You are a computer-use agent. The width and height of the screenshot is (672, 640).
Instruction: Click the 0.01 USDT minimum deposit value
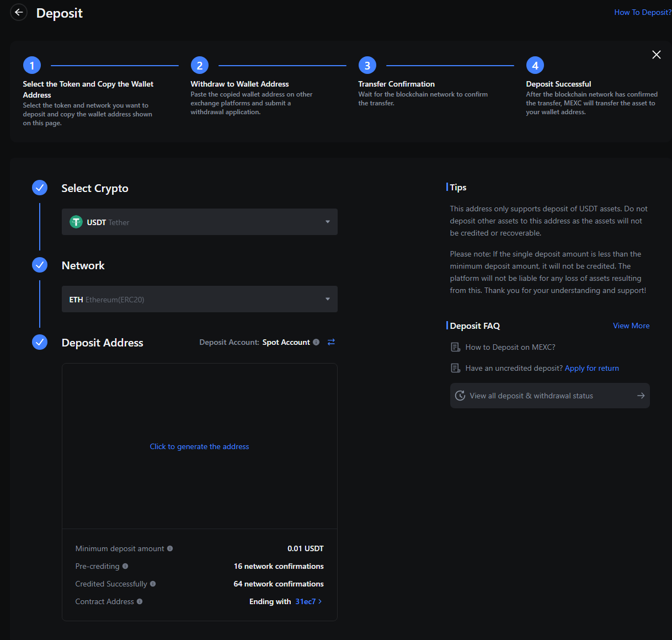point(306,548)
